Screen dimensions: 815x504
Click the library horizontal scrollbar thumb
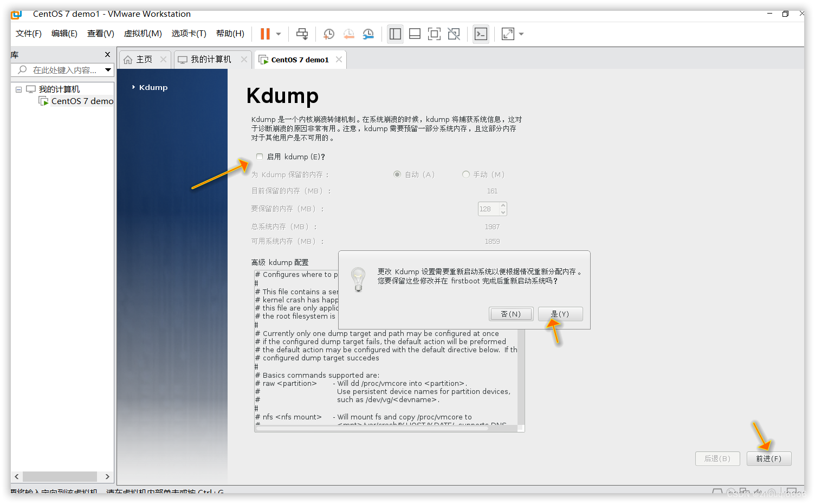tap(60, 476)
